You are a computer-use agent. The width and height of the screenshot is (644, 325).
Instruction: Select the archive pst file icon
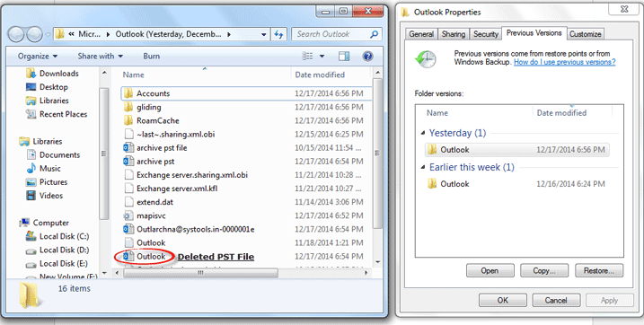coord(128,148)
